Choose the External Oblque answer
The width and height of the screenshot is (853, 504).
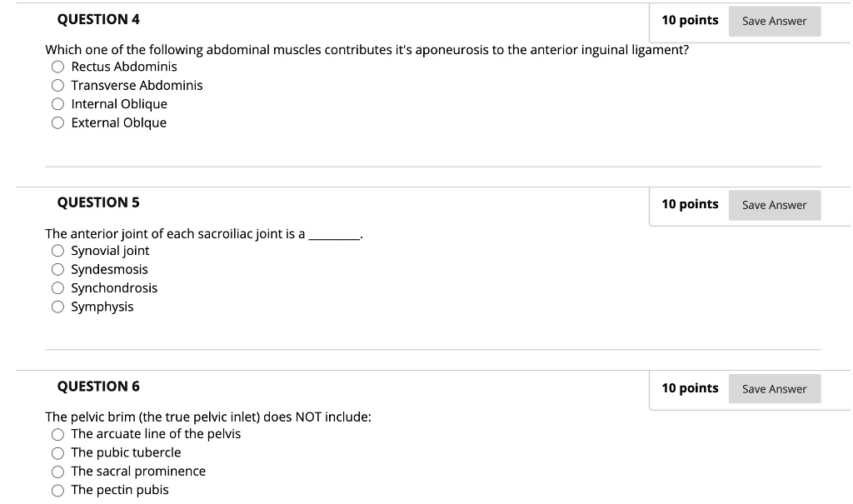point(57,122)
